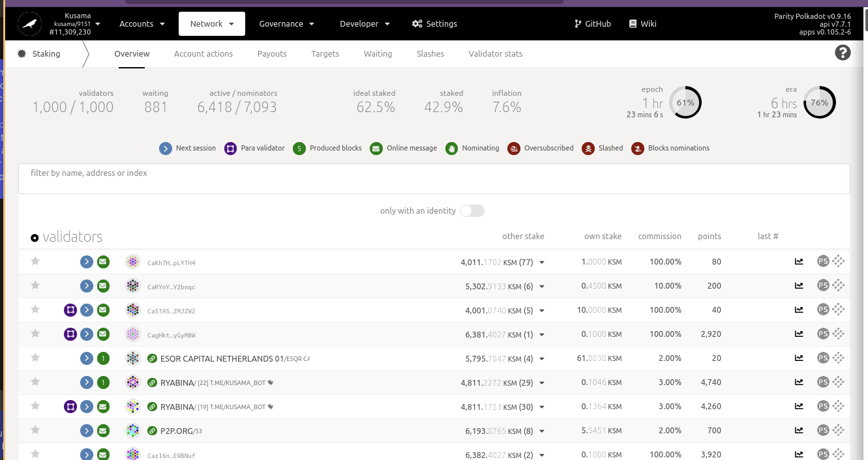
Task: Click Polkascan PS icon for CaKh7H..pLYTH4
Action: point(823,262)
